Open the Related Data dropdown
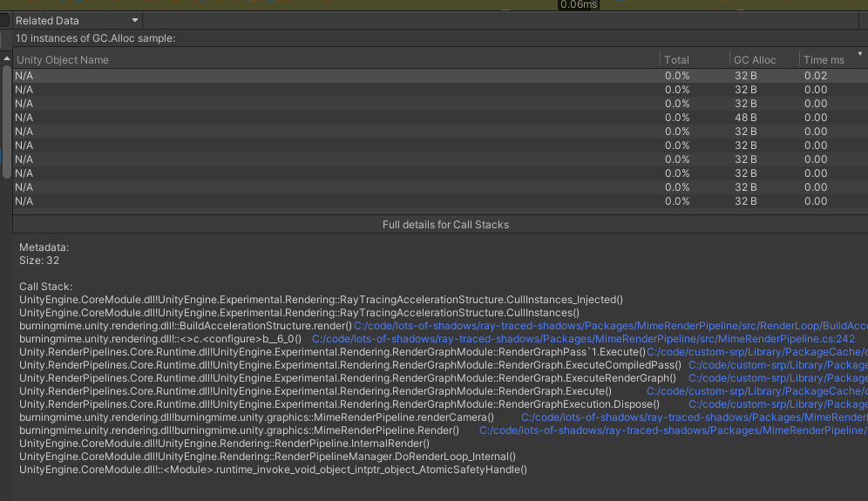The width and height of the screenshot is (868, 501). pyautogui.click(x=77, y=20)
